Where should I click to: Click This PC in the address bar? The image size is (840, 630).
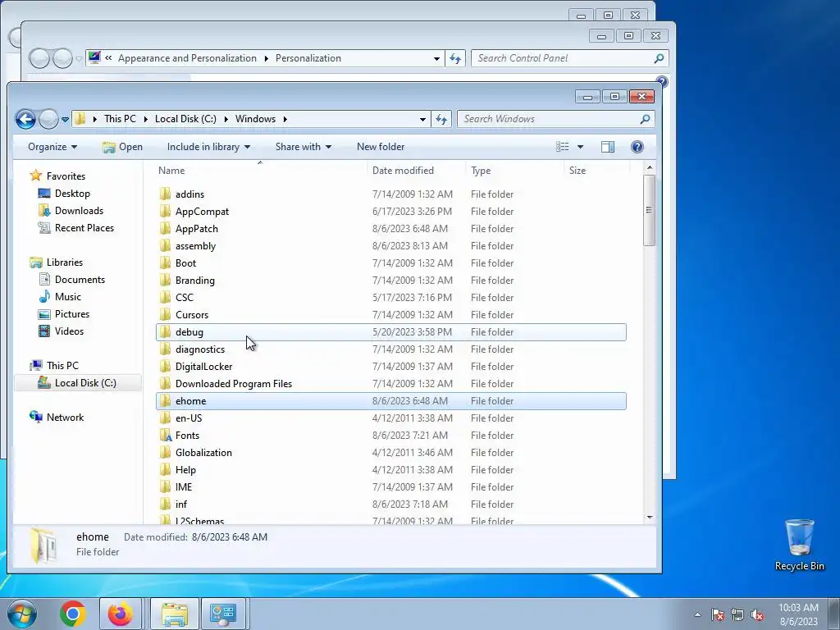click(x=120, y=119)
